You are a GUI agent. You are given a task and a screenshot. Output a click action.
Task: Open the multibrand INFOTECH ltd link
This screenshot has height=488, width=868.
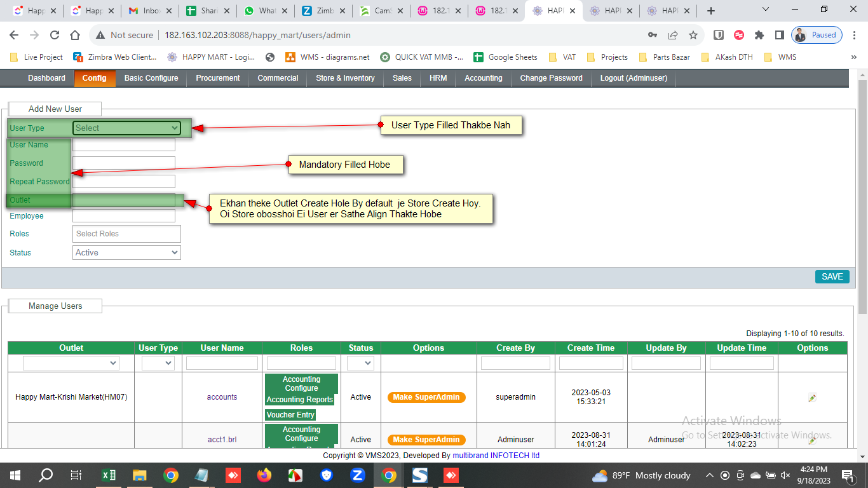click(x=496, y=456)
